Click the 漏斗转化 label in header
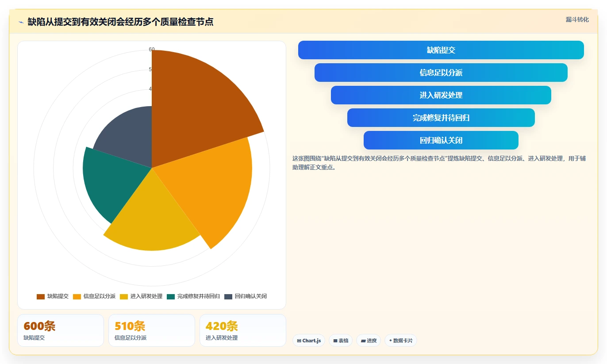 [577, 19]
